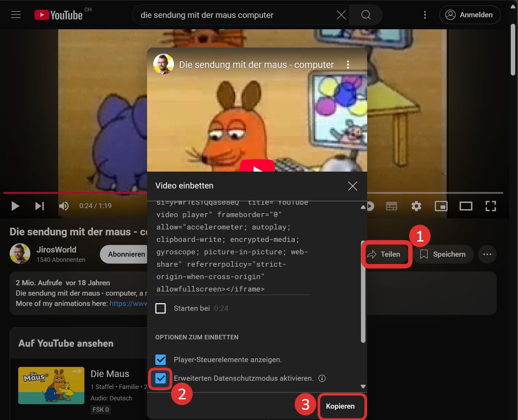The image size is (518, 420).
Task: Open JirosWorld channel name link
Action: 56,249
